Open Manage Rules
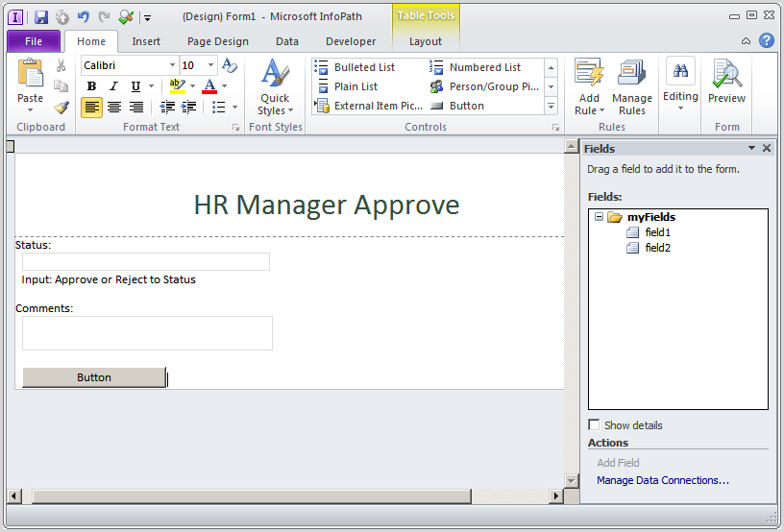The width and height of the screenshot is (784, 532). 632,87
